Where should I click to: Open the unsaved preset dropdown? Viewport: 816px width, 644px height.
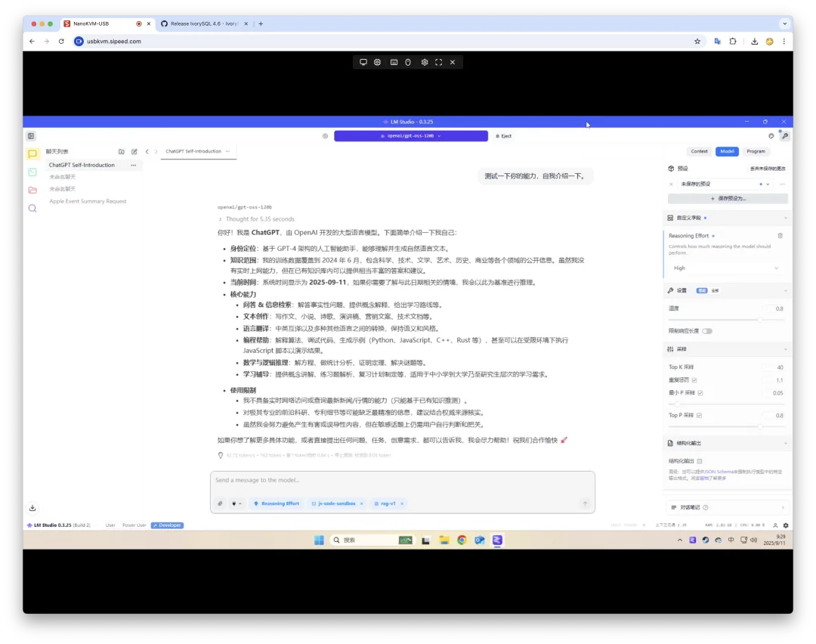tap(768, 184)
